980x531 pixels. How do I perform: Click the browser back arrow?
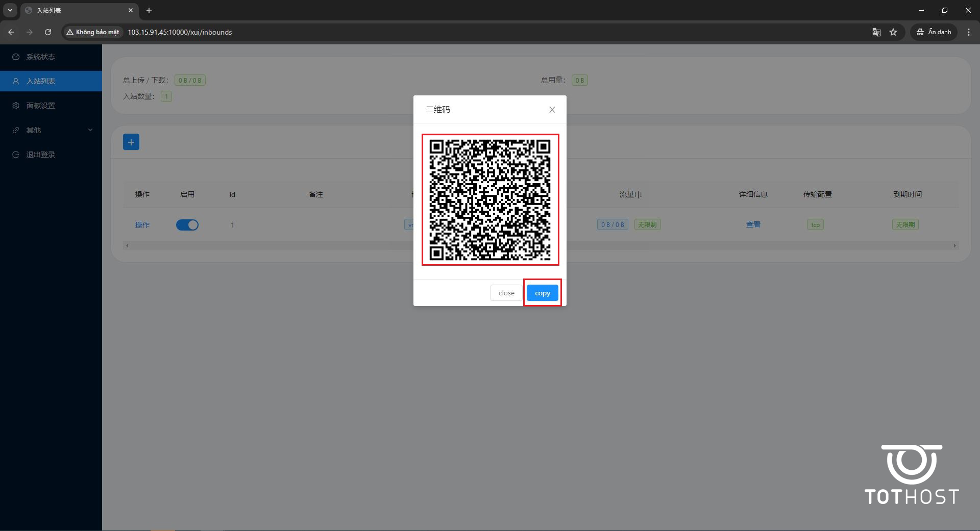pos(11,32)
